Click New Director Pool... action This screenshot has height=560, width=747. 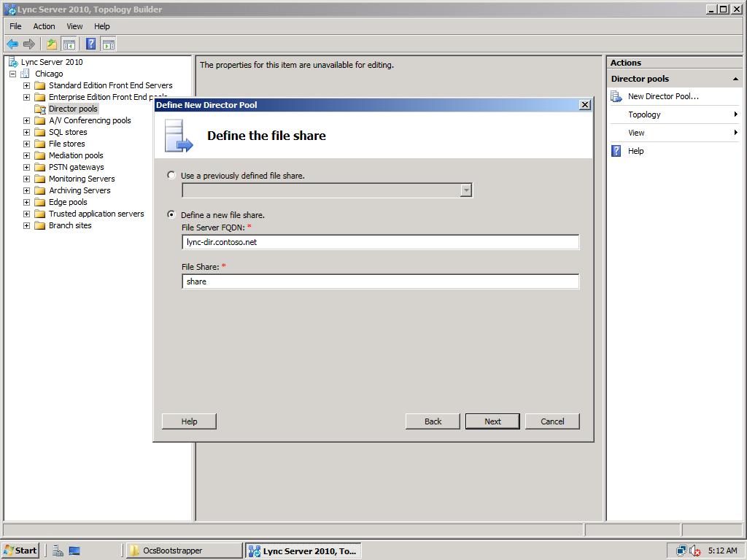point(663,96)
